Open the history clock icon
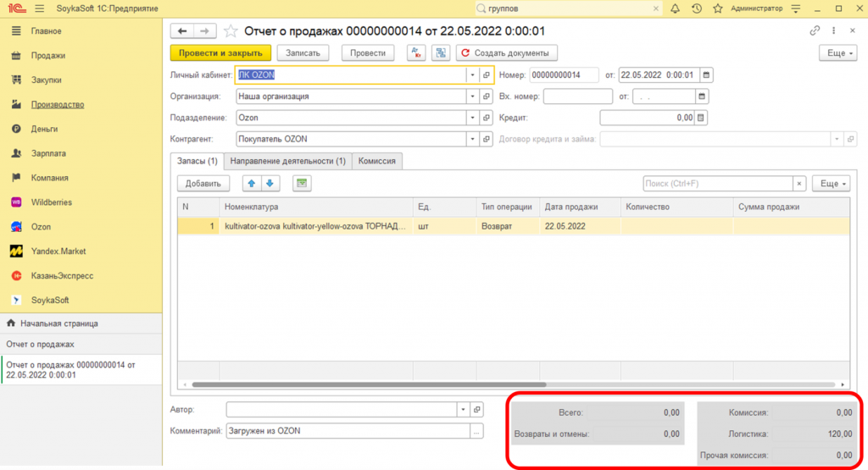 click(x=697, y=8)
